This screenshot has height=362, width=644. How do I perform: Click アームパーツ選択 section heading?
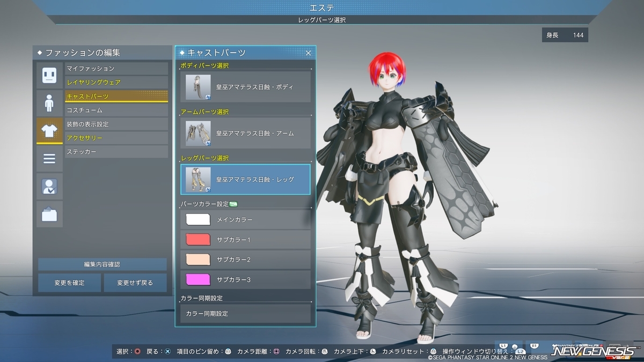point(204,112)
